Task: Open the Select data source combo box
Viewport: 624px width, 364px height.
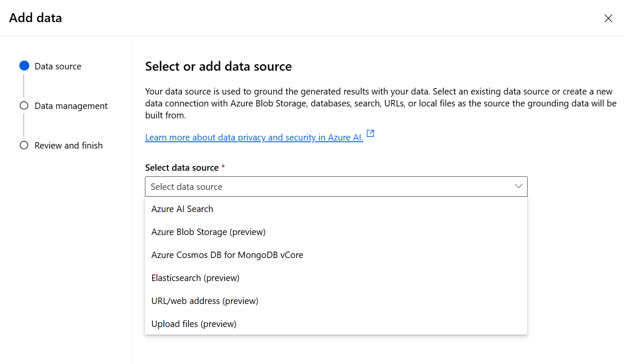Action: [336, 186]
